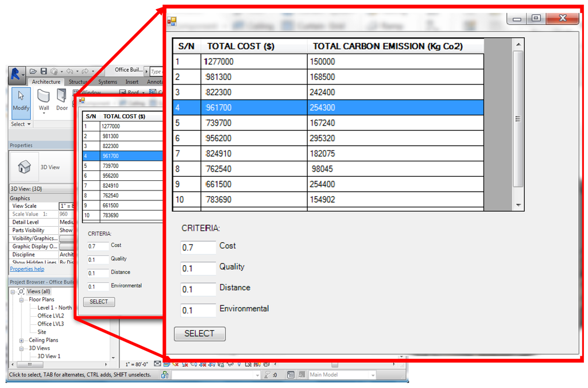Collapse the Views (all) tree node
This screenshot has width=588, height=388.
point(13,292)
